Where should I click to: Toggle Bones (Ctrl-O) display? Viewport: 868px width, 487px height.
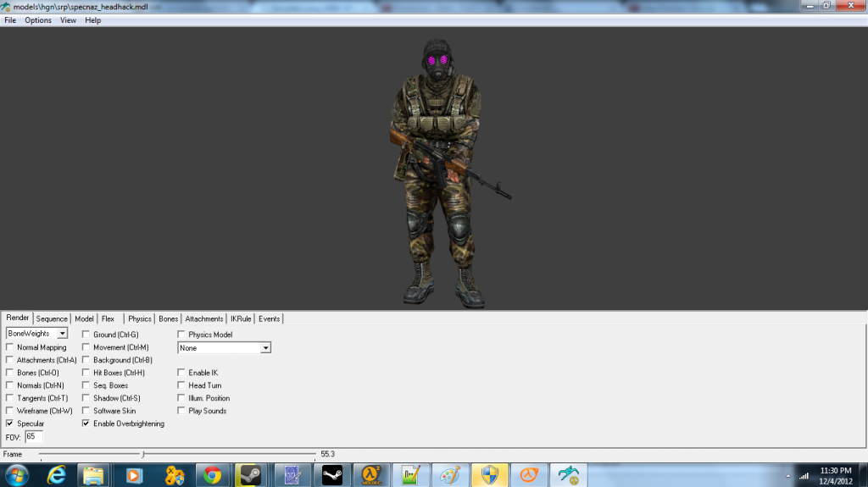pyautogui.click(x=10, y=373)
